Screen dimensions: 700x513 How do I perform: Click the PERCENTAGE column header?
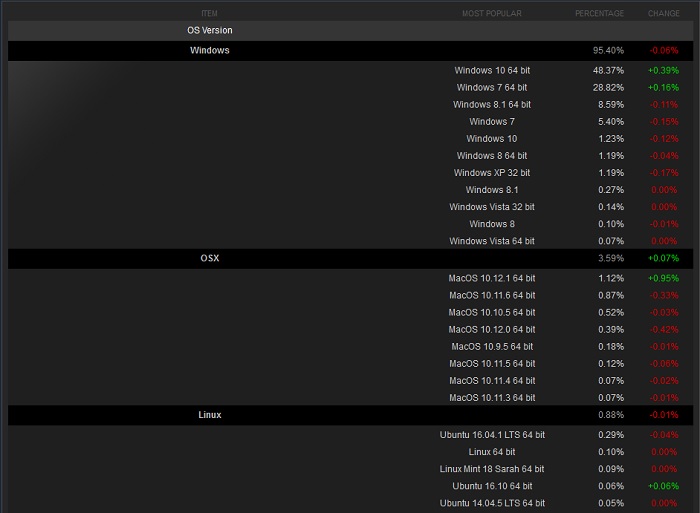(599, 13)
